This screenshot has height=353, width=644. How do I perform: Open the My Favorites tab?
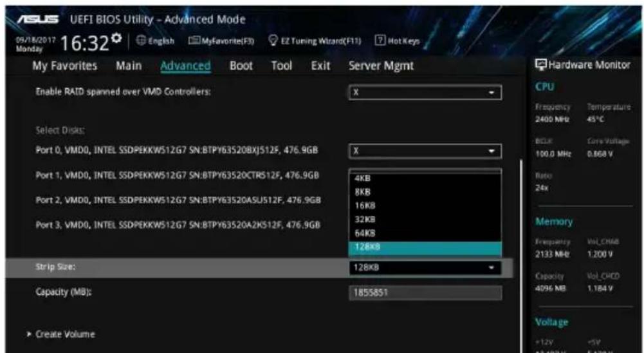tap(65, 66)
